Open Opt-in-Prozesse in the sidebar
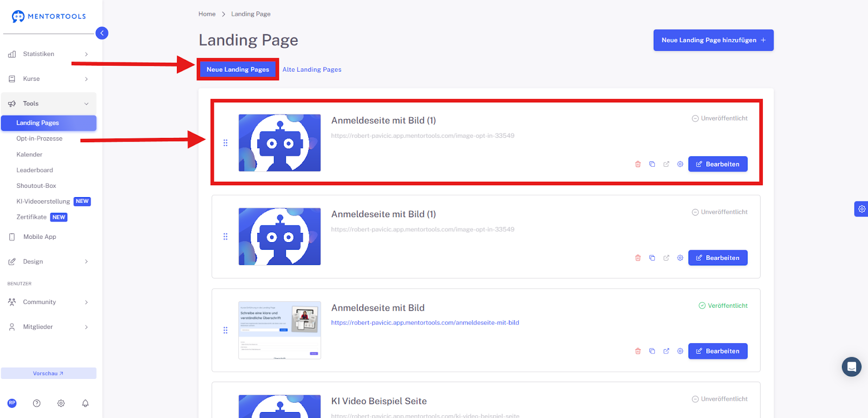Screen dimensions: 868x418 (x=39, y=138)
